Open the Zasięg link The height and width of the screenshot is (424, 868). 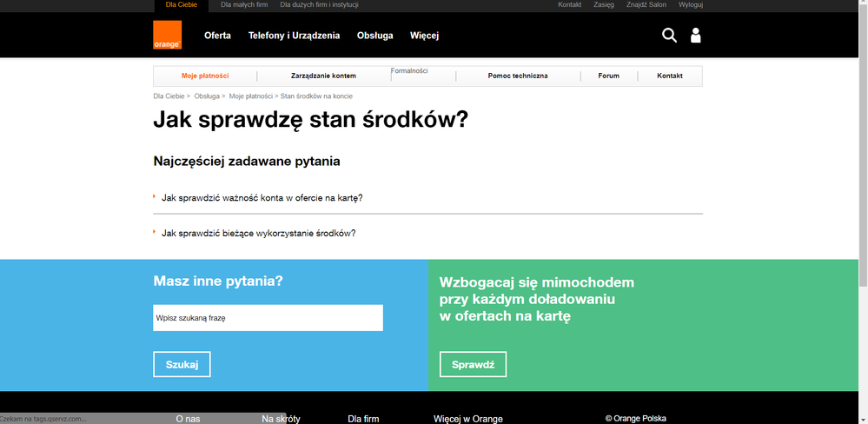(x=604, y=5)
